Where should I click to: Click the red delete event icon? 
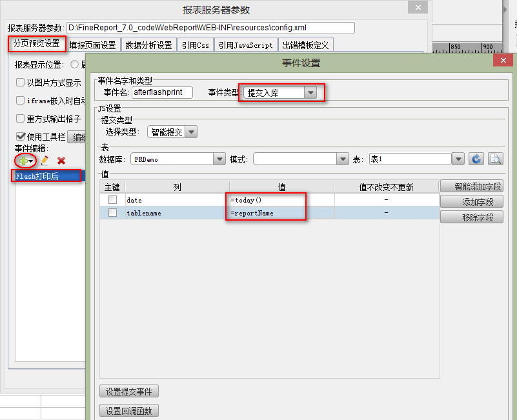pos(61,161)
